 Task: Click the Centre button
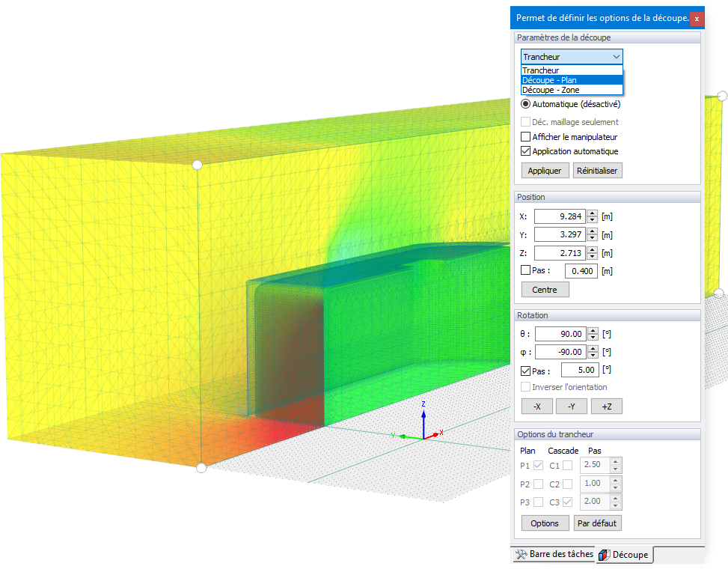[545, 290]
